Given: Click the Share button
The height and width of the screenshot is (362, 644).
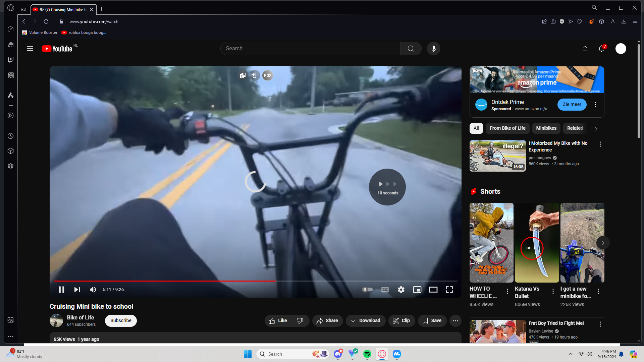Looking at the screenshot, I should tap(327, 321).
